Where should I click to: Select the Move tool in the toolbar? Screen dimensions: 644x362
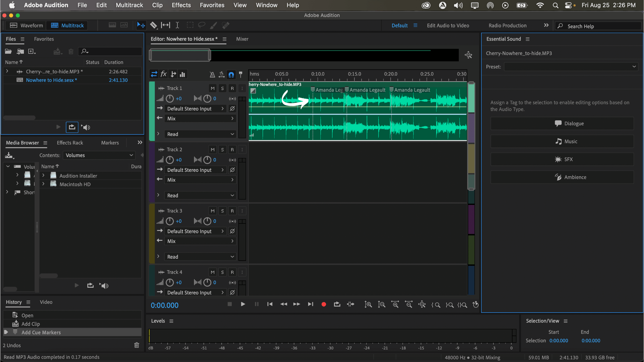click(141, 25)
